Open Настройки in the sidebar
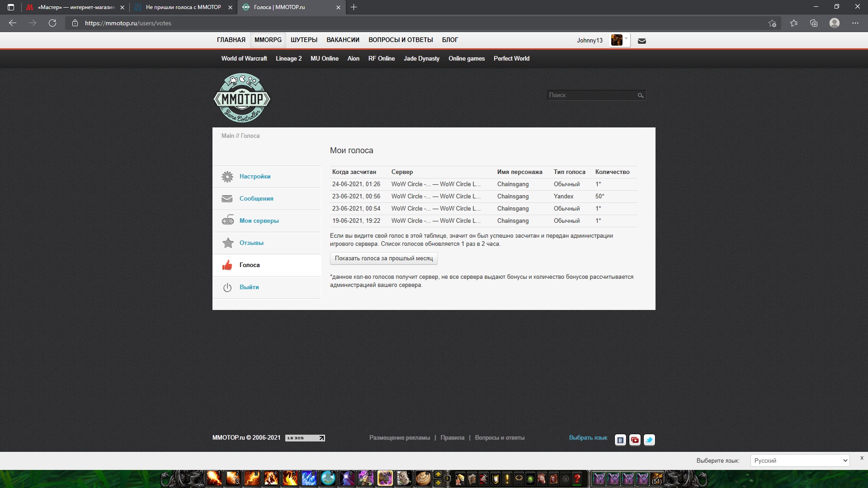This screenshot has height=488, width=868. (x=255, y=177)
